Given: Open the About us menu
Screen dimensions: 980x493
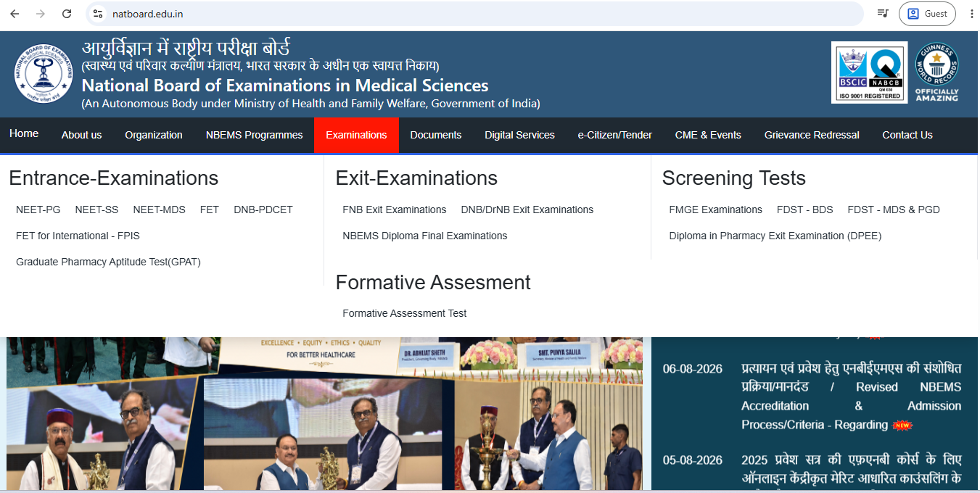Looking at the screenshot, I should tap(81, 135).
